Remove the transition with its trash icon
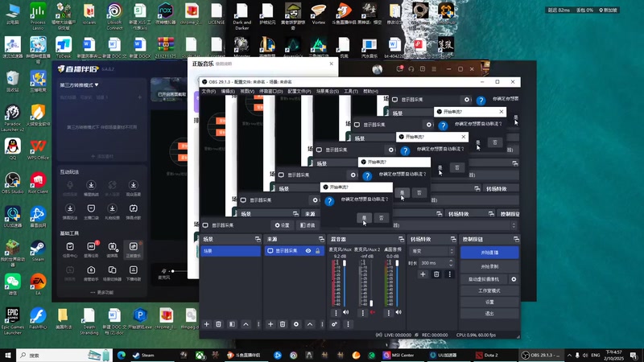Screen dimensions: 644x362 pos(436,274)
